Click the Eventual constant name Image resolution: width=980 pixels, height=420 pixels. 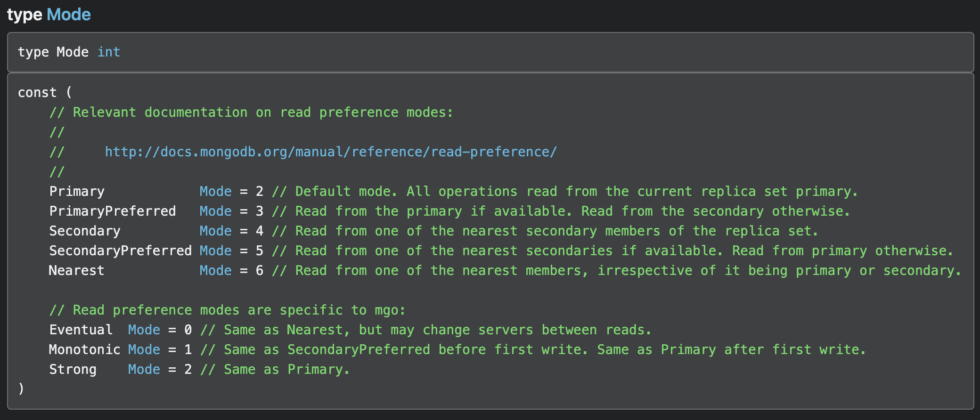click(x=81, y=330)
